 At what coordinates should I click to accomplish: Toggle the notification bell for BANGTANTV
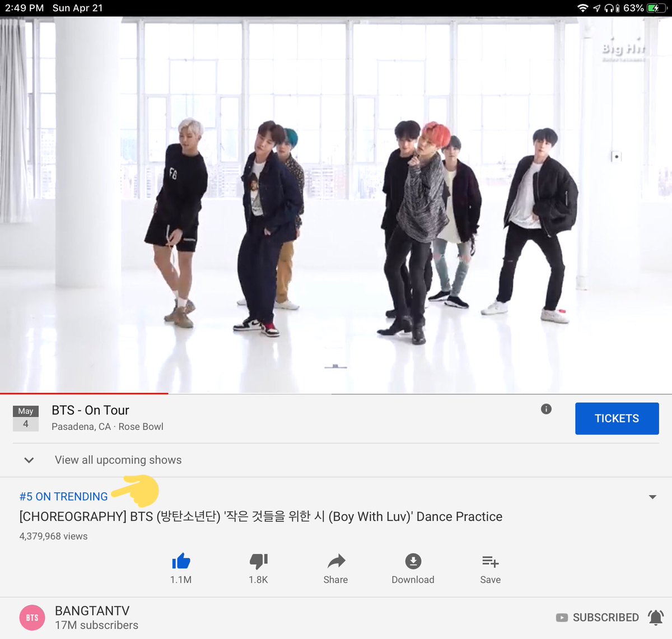(x=655, y=617)
